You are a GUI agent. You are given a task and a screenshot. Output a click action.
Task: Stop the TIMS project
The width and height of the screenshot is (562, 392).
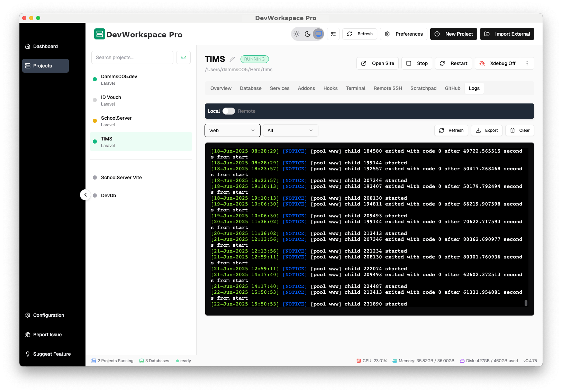(417, 63)
